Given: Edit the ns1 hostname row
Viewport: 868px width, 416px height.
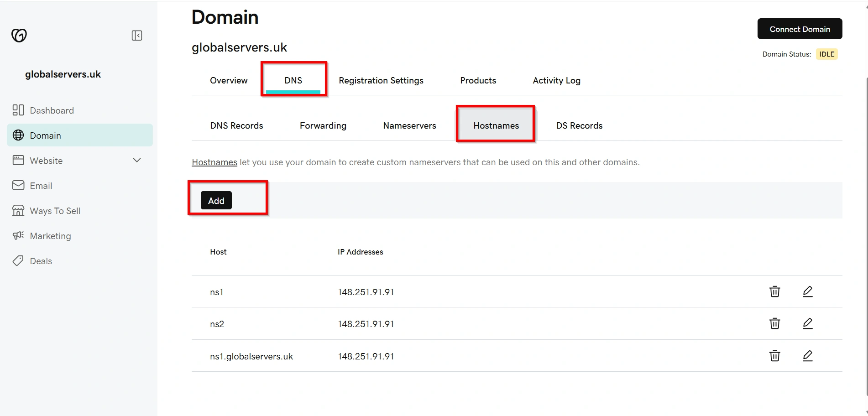Looking at the screenshot, I should 808,291.
